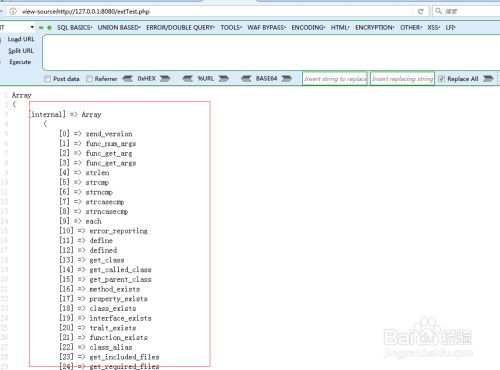
Task: Open the LFI menu
Action: click(x=451, y=28)
